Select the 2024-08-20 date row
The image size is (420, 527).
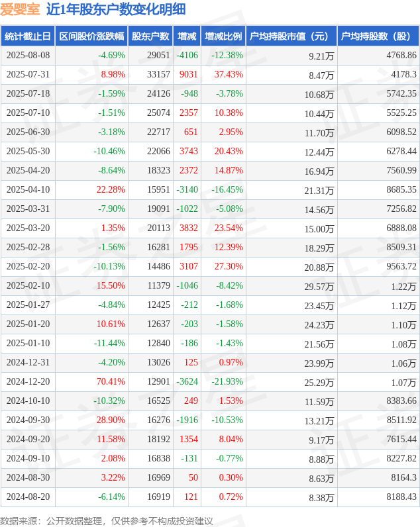(28, 497)
